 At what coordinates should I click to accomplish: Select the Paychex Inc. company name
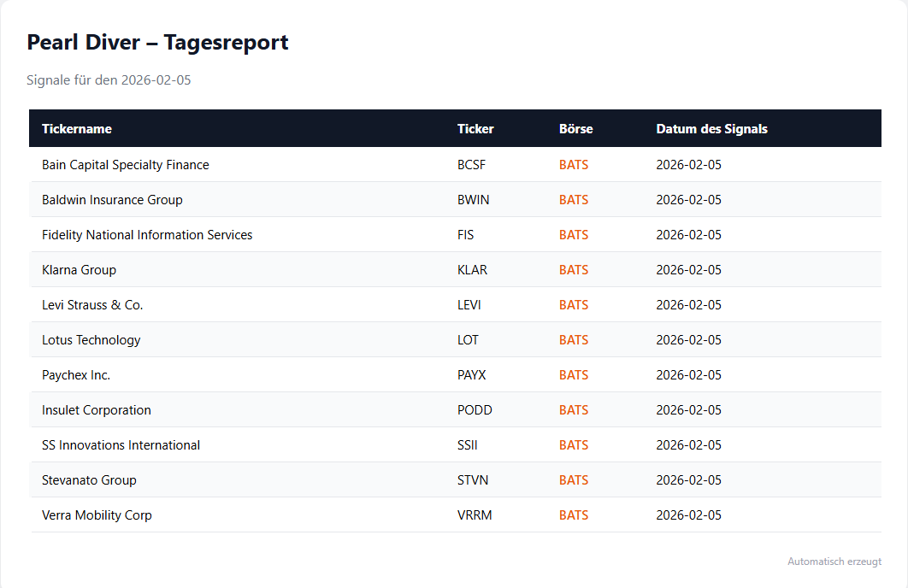76,375
